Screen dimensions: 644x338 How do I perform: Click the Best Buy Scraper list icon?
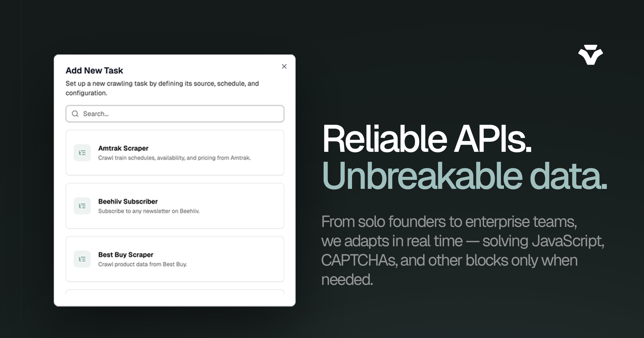click(x=82, y=259)
